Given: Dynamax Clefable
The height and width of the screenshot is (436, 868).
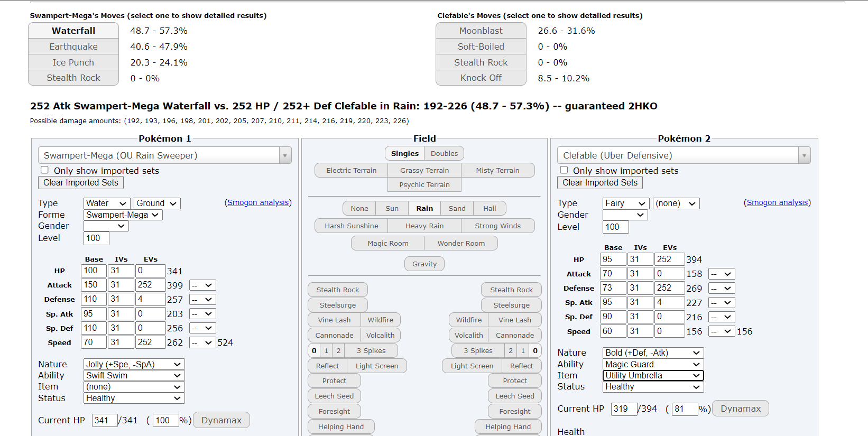Looking at the screenshot, I should point(741,409).
